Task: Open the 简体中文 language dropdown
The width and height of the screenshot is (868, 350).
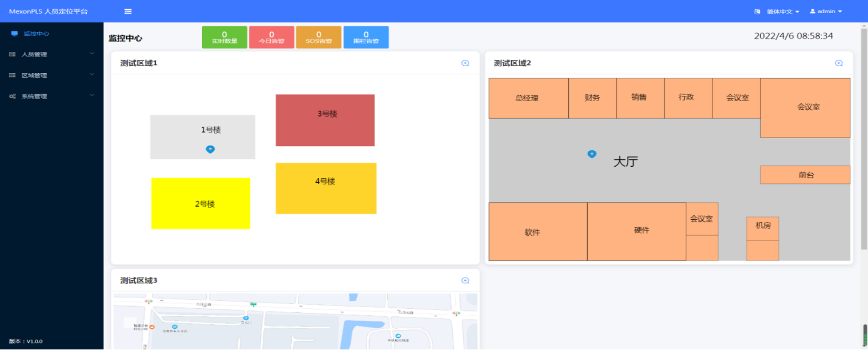Action: [783, 11]
